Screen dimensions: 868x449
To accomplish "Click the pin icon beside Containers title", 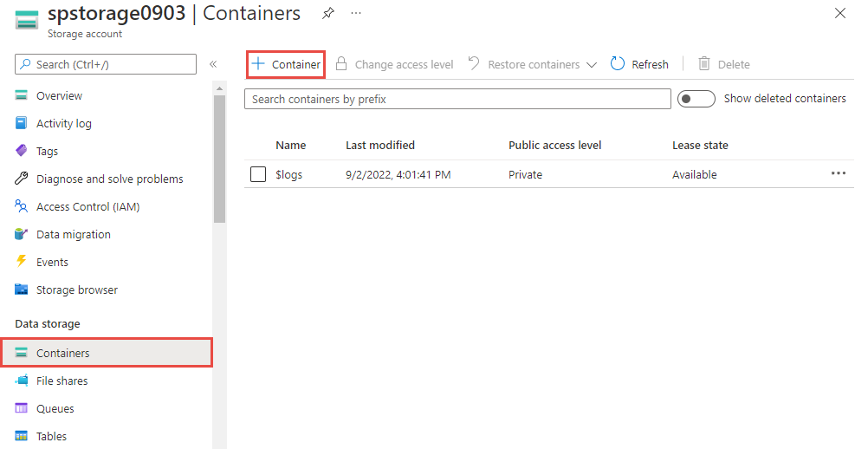I will 327,14.
